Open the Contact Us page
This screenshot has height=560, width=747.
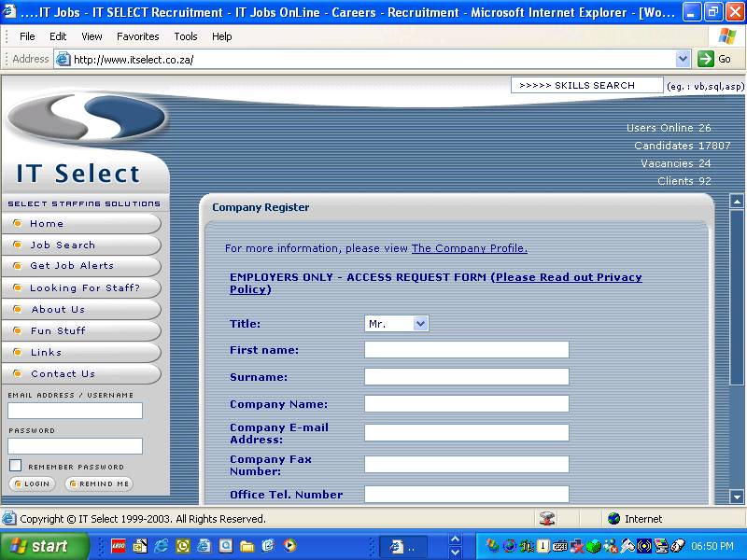[x=81, y=374]
